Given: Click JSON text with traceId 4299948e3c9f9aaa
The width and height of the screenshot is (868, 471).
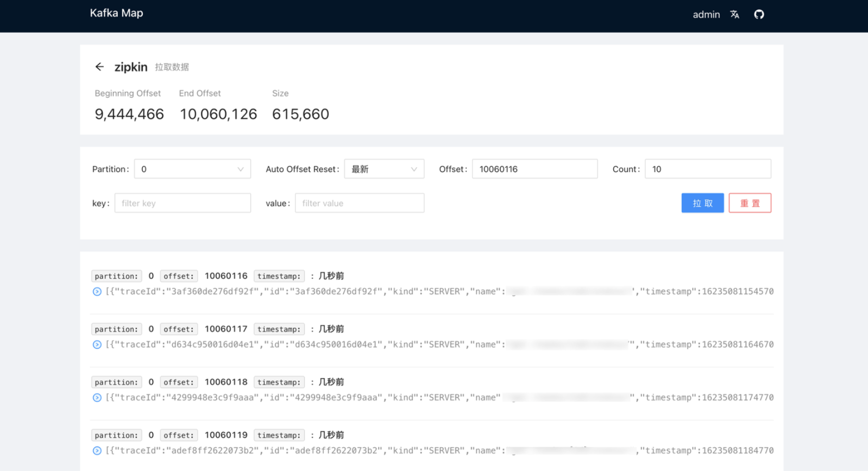Looking at the screenshot, I should (439, 398).
